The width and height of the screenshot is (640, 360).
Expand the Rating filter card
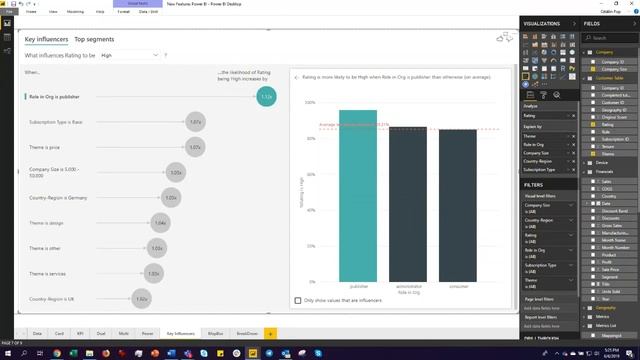[x=571, y=235]
